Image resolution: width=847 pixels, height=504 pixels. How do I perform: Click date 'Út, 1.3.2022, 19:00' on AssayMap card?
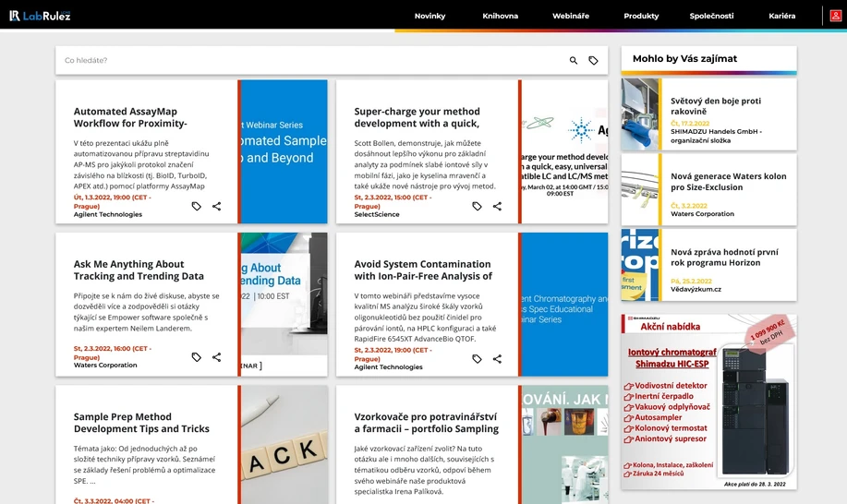113,201
